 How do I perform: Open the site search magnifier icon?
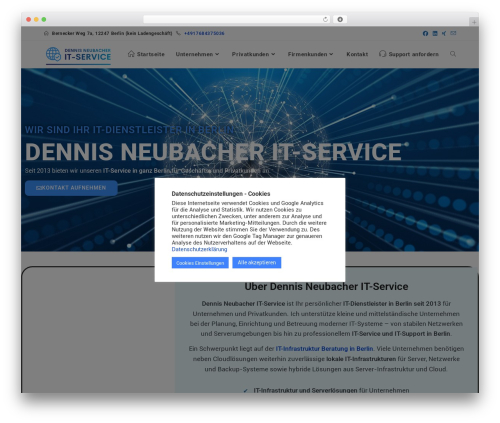[x=453, y=54]
